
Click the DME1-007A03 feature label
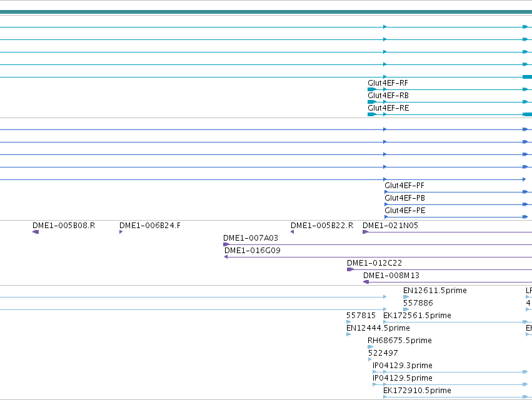[x=251, y=238]
